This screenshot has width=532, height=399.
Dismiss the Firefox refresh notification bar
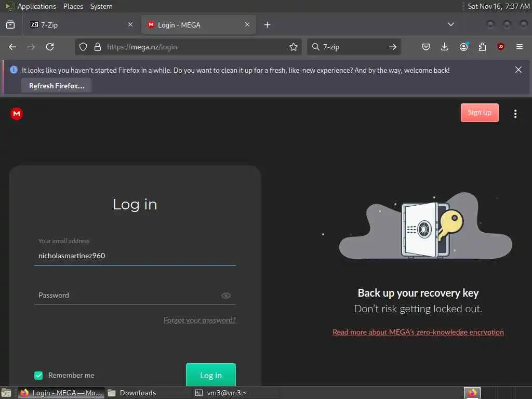[518, 70]
